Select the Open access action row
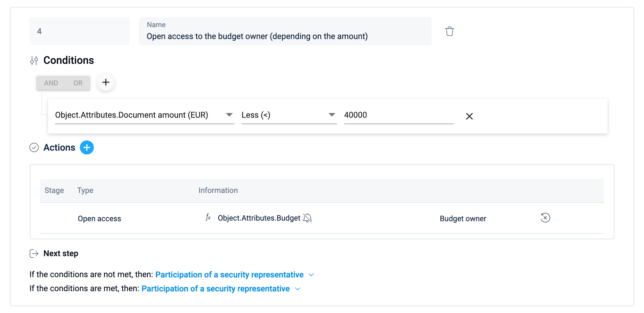 click(99, 219)
